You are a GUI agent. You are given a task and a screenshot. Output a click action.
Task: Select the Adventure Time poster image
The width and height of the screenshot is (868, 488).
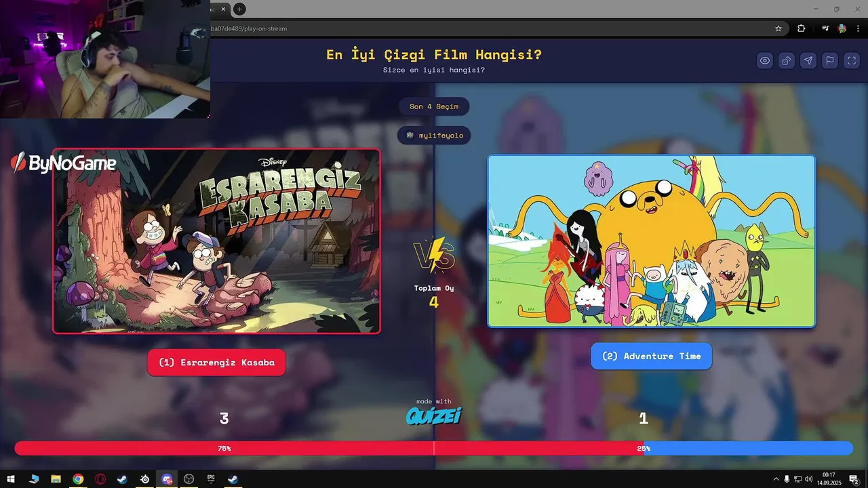[x=651, y=241]
